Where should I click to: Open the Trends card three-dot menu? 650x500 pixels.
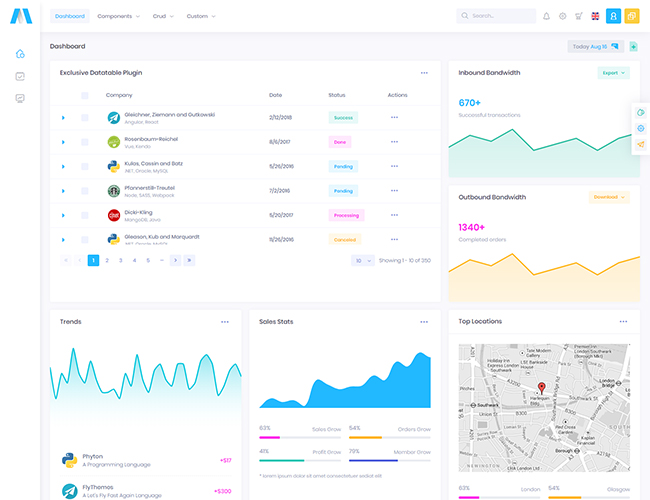[225, 322]
